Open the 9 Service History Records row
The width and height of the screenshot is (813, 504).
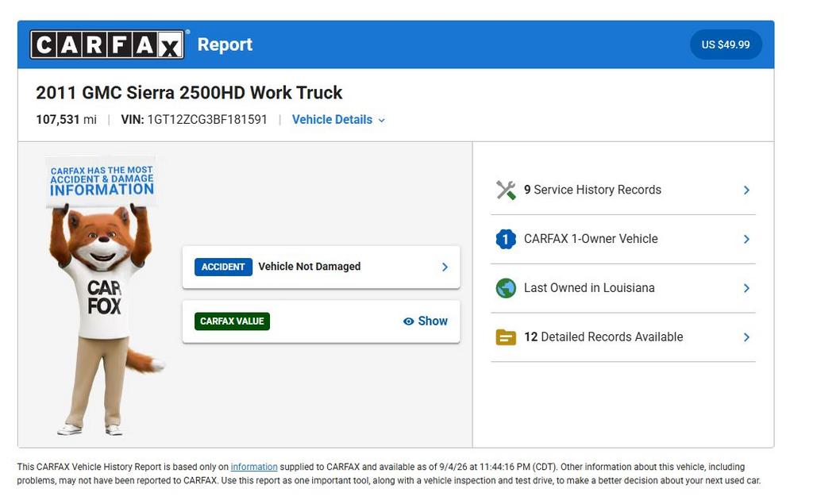click(x=622, y=190)
